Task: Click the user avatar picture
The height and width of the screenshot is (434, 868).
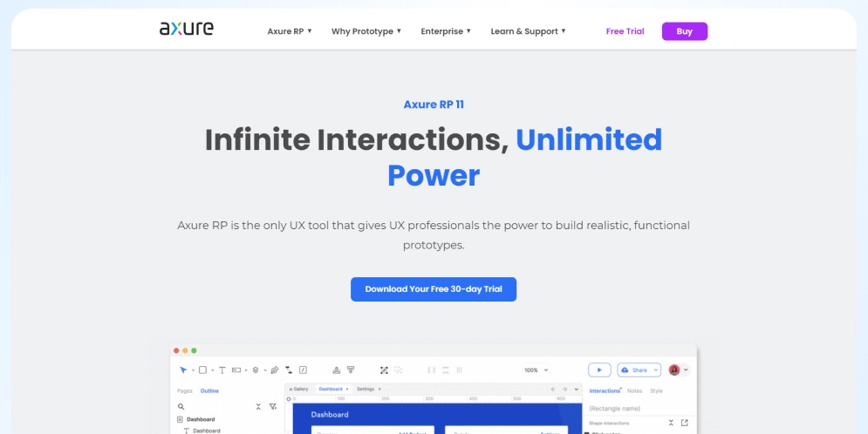Action: pos(674,370)
